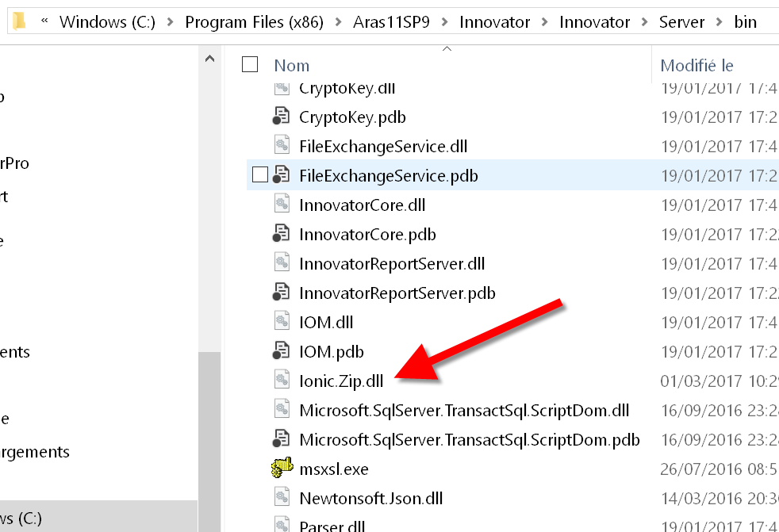This screenshot has height=532, width=779.
Task: Select the IOM.dll file name
Action: (326, 322)
